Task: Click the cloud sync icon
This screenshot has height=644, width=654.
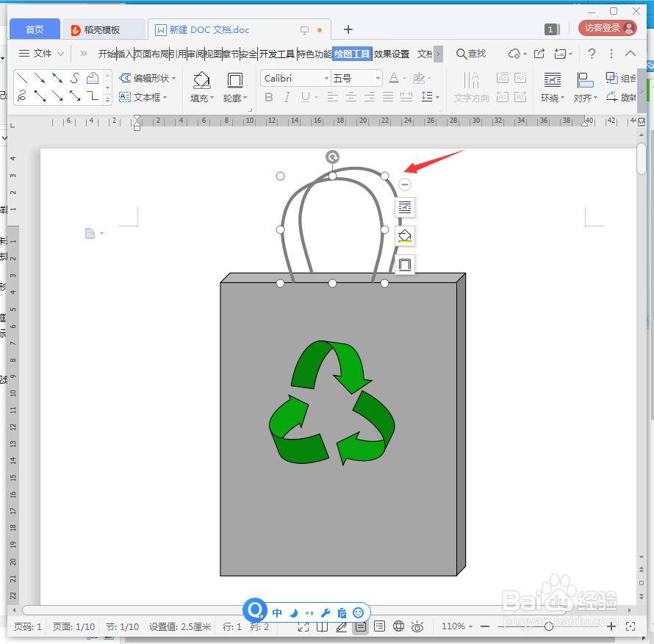Action: [514, 54]
